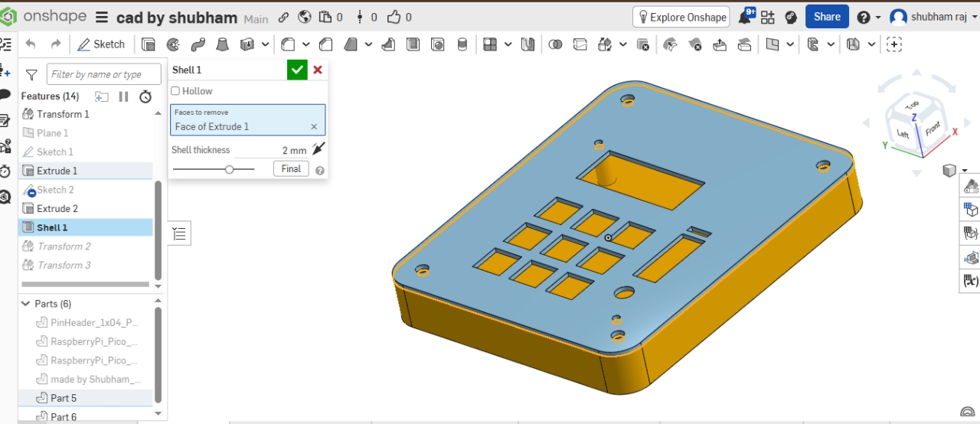Select the Fillet tool
This screenshot has width=980, height=424.
click(x=288, y=44)
